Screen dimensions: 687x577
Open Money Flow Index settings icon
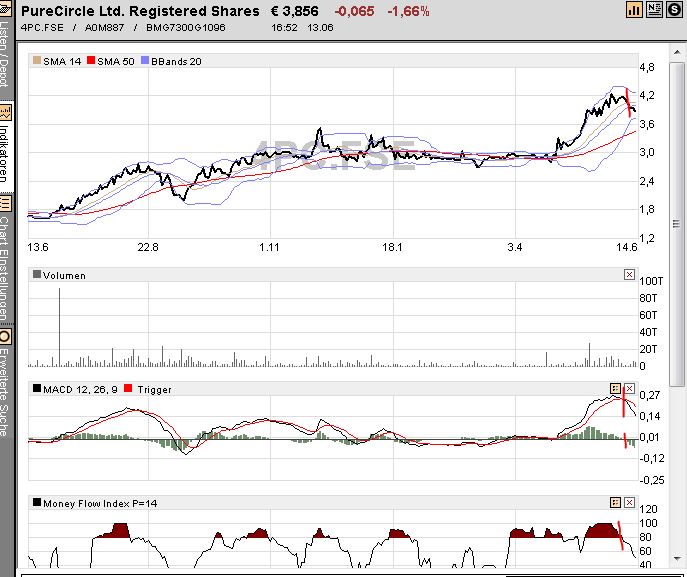point(615,503)
